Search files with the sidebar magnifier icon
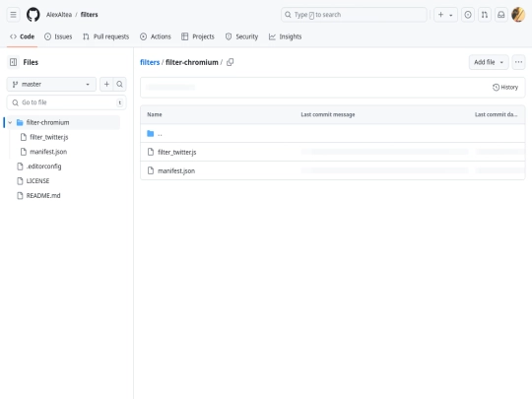The image size is (532, 399). click(x=120, y=84)
